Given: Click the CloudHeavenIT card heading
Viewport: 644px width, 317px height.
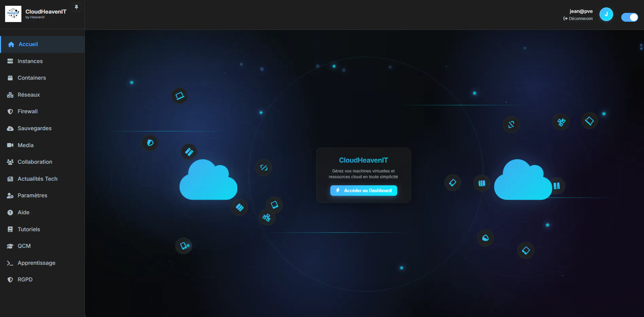Looking at the screenshot, I should (364, 160).
